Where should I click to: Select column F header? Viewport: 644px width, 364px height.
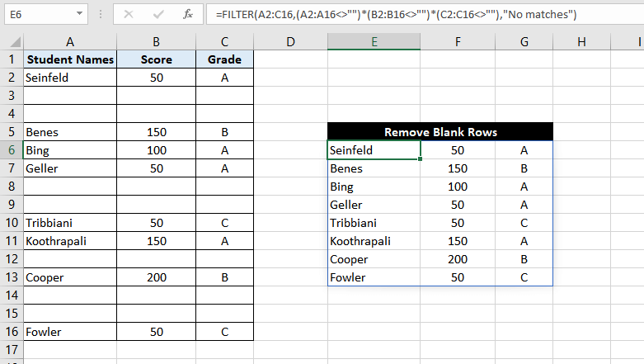click(458, 42)
